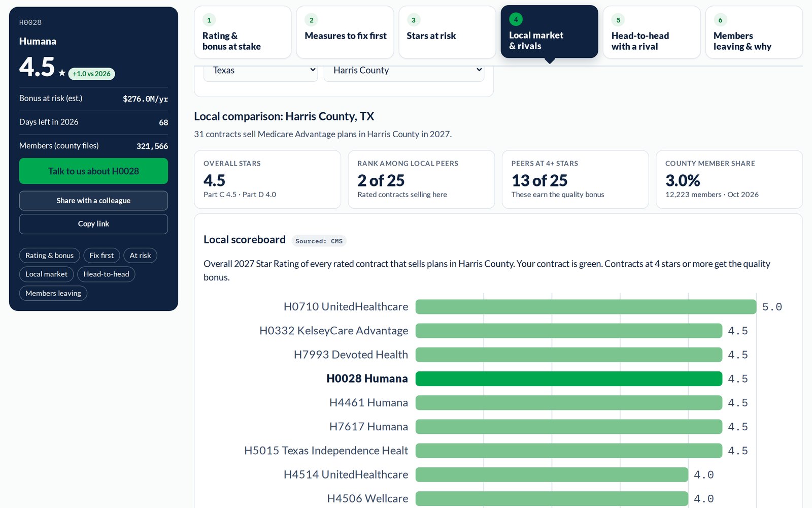Open Members leaving & why step

click(754, 32)
